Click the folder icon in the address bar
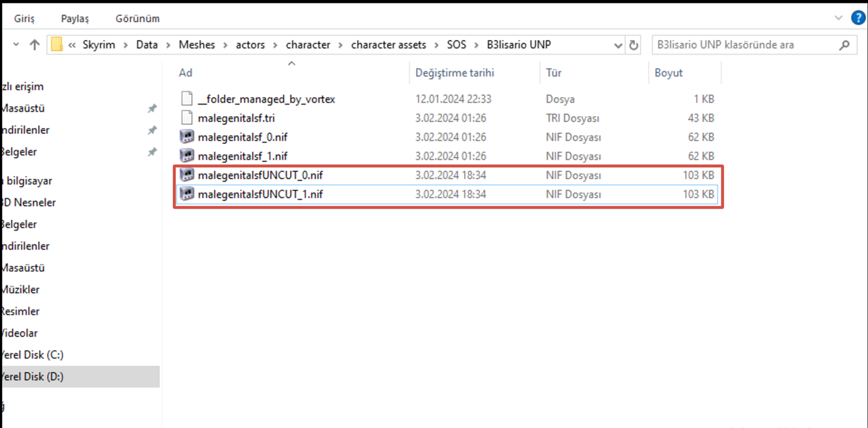Viewport: 868px width, 428px height. pos(57,44)
